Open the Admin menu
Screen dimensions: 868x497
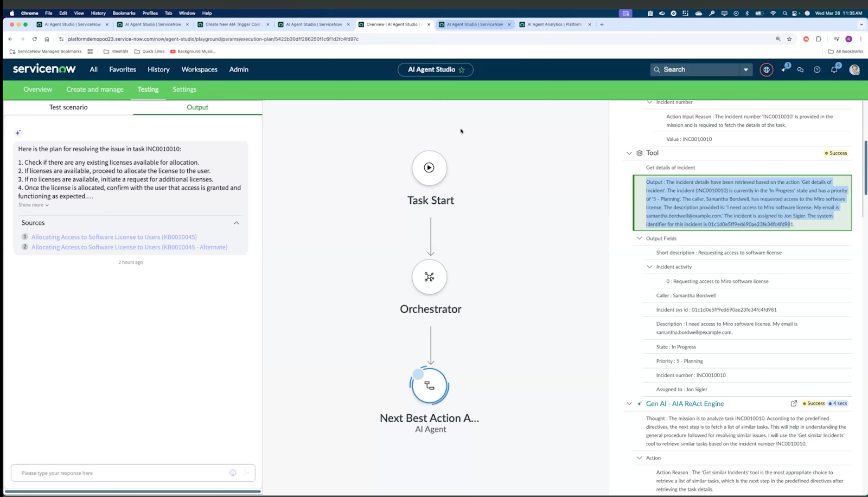[x=239, y=69]
